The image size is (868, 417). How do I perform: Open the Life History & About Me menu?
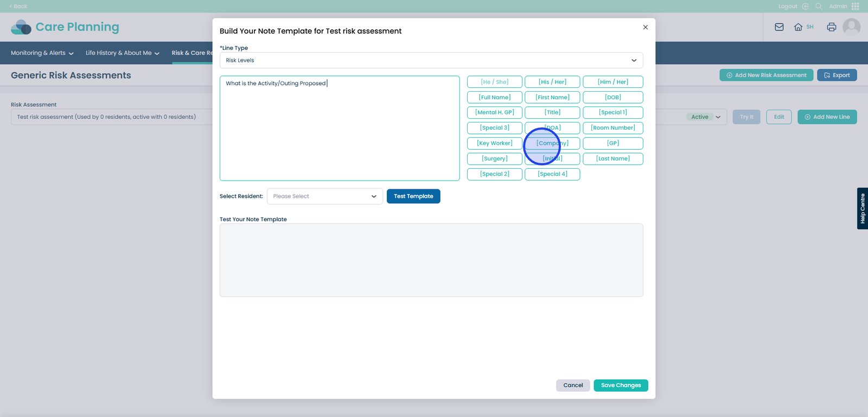(x=123, y=53)
